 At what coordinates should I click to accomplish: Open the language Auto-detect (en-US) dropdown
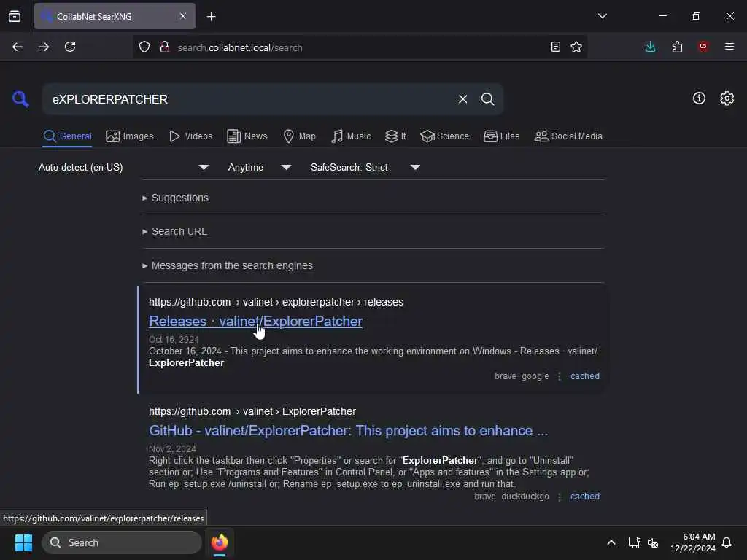(x=123, y=167)
